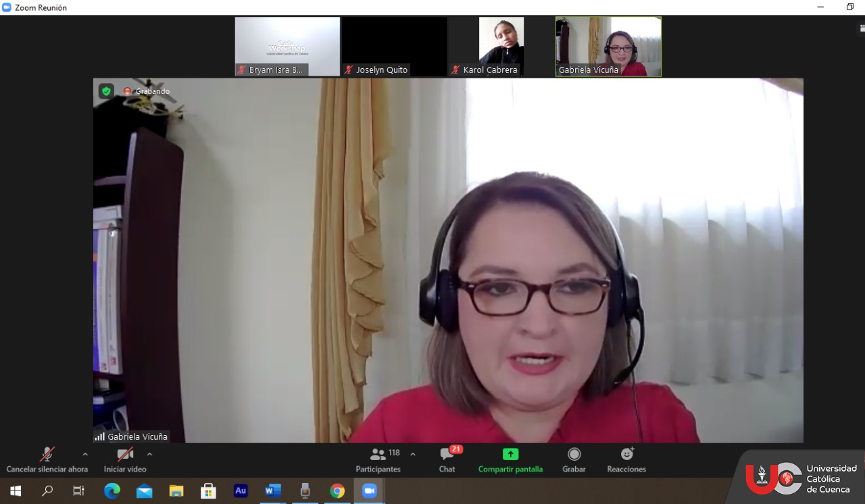The height and width of the screenshot is (504, 865).
Task: Click muted mic icon on Karol Cabrera
Action: pyautogui.click(x=455, y=70)
